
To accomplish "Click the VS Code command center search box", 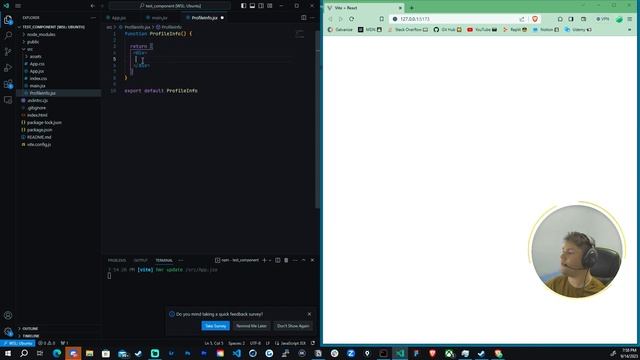I will [x=170, y=6].
